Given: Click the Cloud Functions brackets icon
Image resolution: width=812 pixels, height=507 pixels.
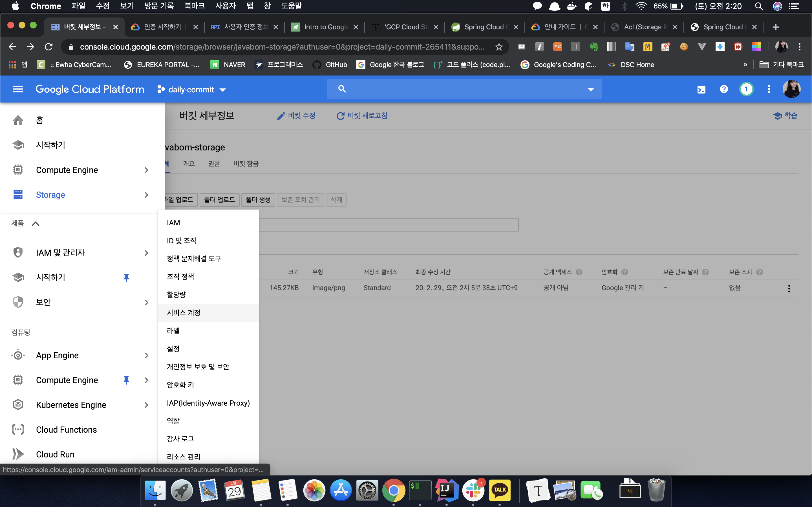Looking at the screenshot, I should [x=18, y=430].
